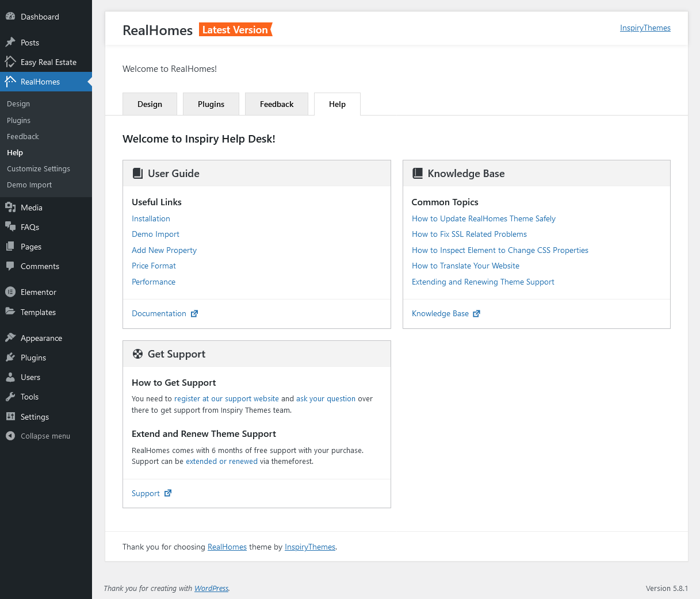Click the Elementor icon in sidebar
The image size is (700, 599).
[x=10, y=292]
